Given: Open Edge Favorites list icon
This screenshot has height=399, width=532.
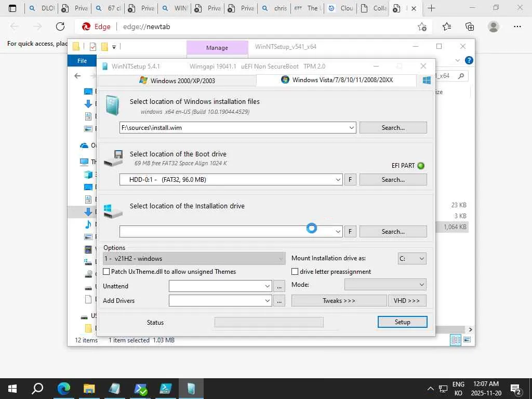Looking at the screenshot, I should (446, 26).
